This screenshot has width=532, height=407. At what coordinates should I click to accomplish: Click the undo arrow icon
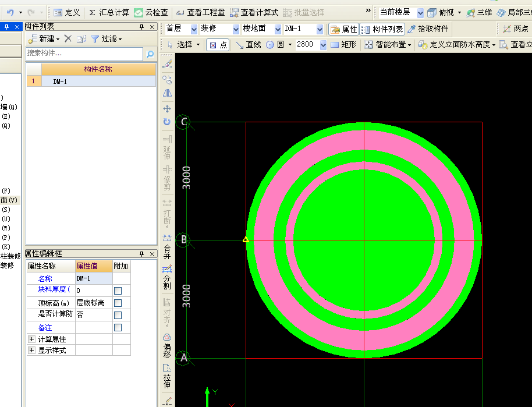coord(10,13)
